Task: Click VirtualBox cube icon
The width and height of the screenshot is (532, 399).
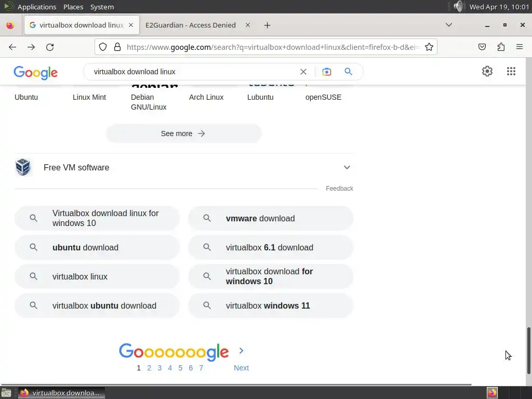Action: coord(23,167)
